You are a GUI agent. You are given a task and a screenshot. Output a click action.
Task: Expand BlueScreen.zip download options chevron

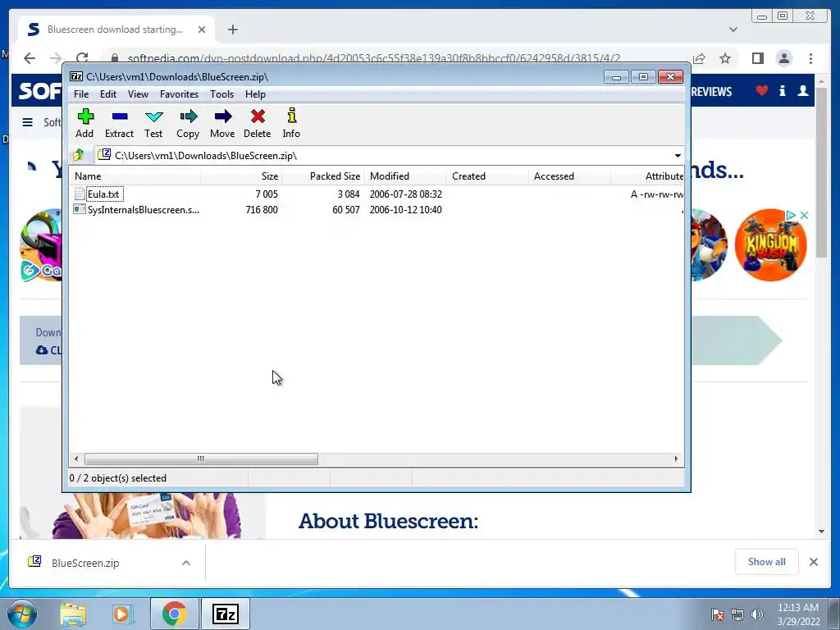pos(186,563)
